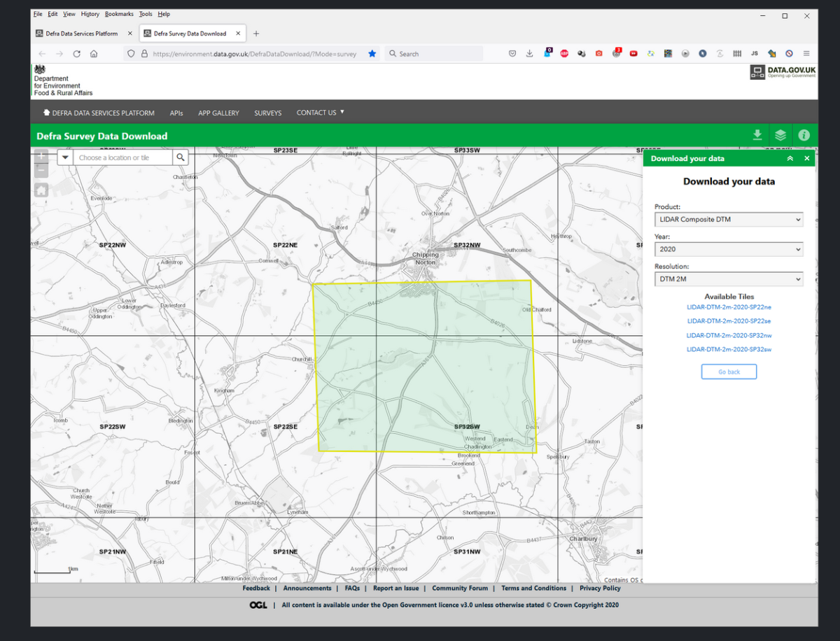Close the Download your data panel

pyautogui.click(x=806, y=159)
